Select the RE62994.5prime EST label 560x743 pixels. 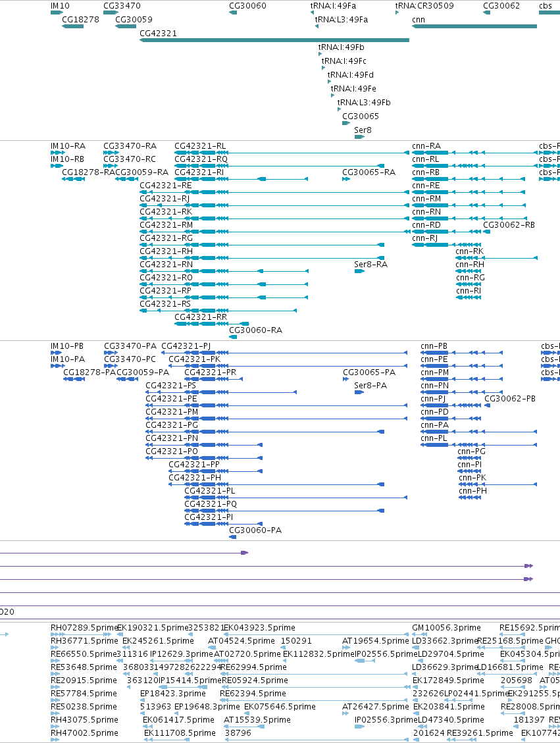click(x=253, y=667)
